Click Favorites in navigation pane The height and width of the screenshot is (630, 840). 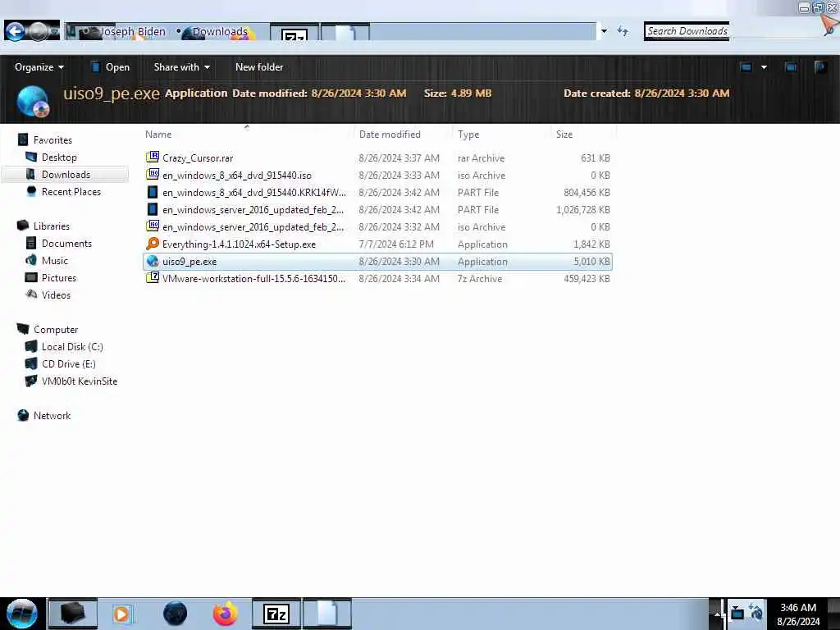click(52, 139)
